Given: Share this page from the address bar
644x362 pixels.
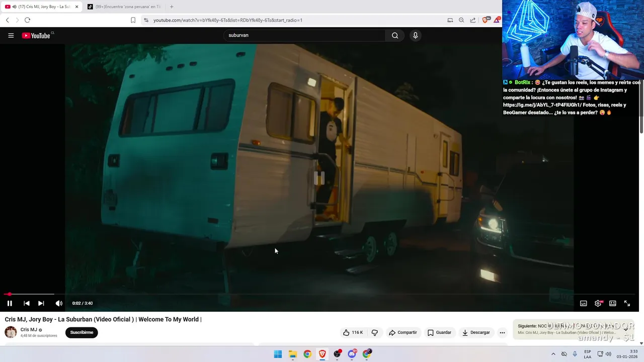Looking at the screenshot, I should 473,20.
